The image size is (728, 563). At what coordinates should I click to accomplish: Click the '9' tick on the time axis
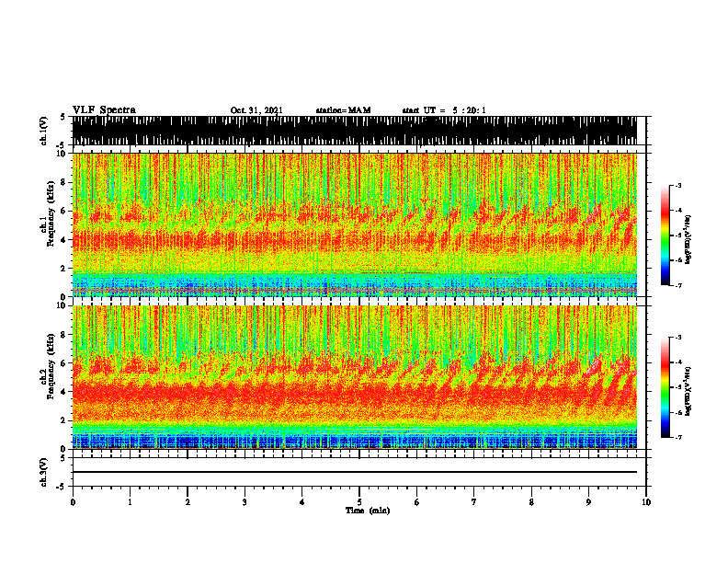pos(588,502)
